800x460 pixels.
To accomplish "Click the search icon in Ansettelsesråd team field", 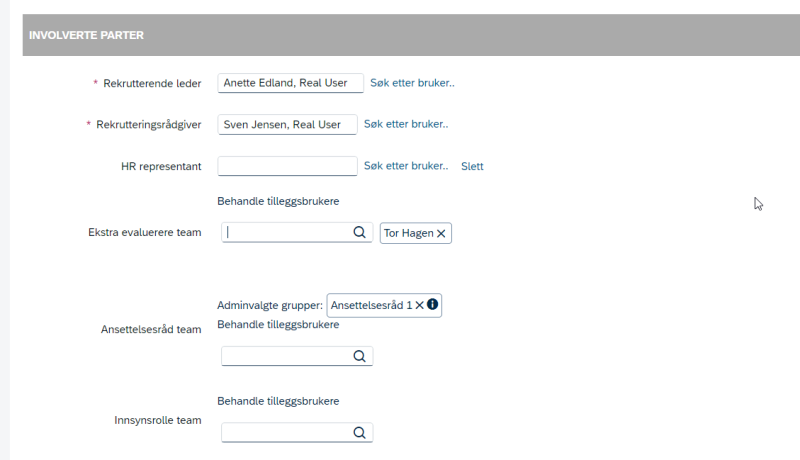I will pyautogui.click(x=359, y=356).
